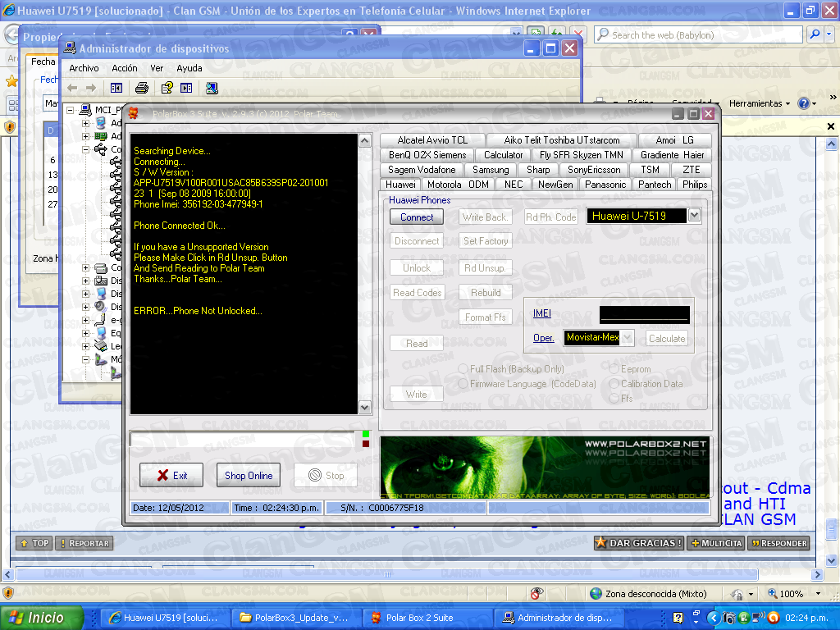The height and width of the screenshot is (630, 840).
Task: Scan for hardware changes in Device Manager toolbar
Action: coord(212,88)
